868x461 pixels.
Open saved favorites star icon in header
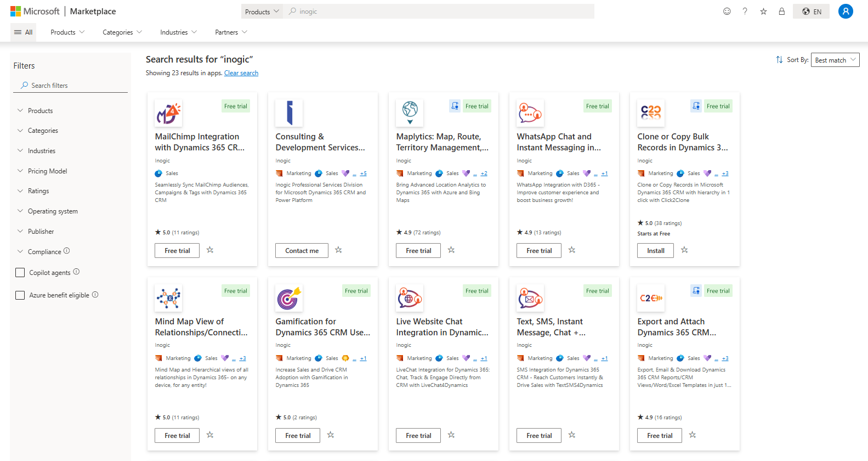click(x=763, y=12)
